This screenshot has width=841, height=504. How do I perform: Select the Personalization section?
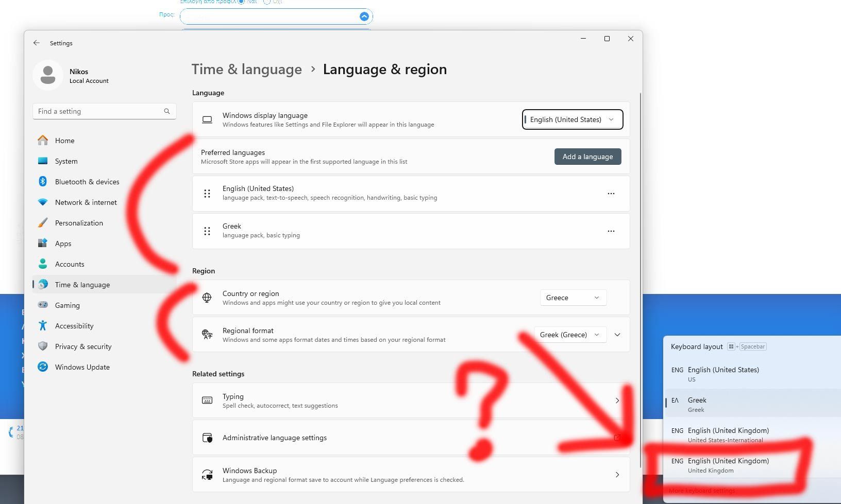coord(79,223)
